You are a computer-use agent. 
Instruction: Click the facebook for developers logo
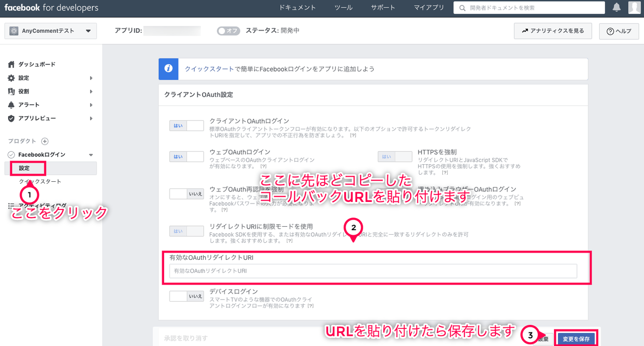[51, 8]
